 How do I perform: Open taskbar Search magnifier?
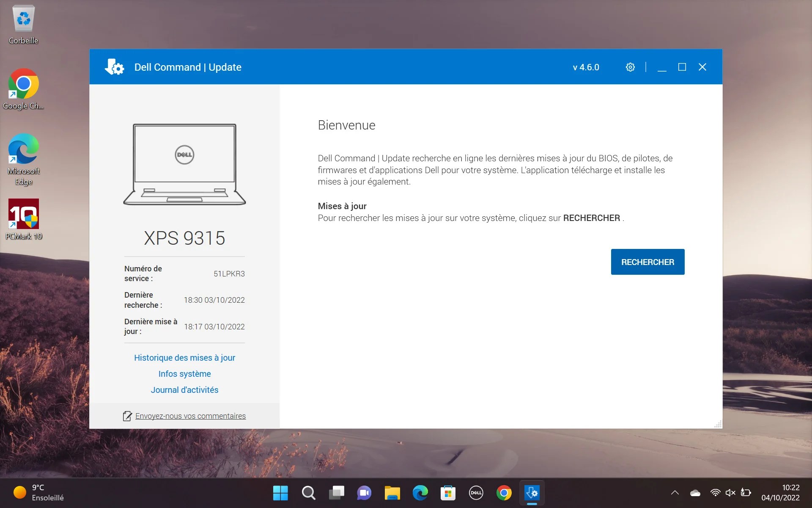point(308,493)
